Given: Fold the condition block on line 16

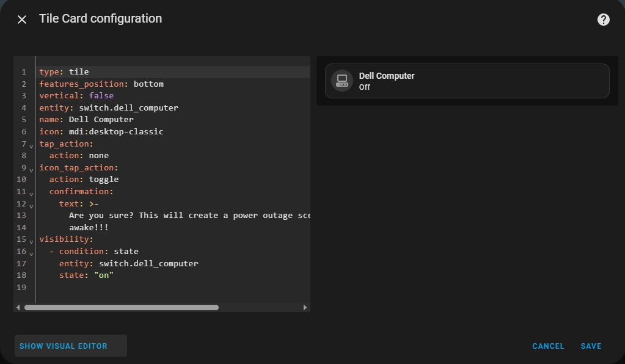Looking at the screenshot, I should pyautogui.click(x=31, y=254).
